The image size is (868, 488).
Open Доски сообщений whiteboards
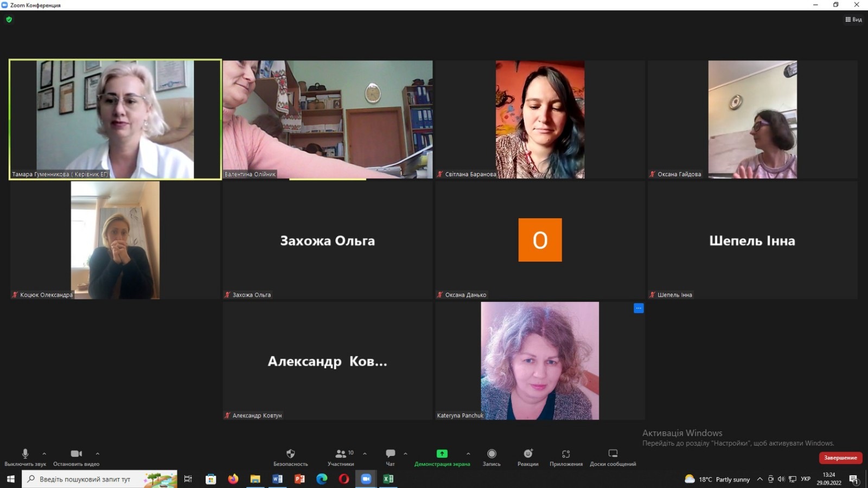pos(613,457)
